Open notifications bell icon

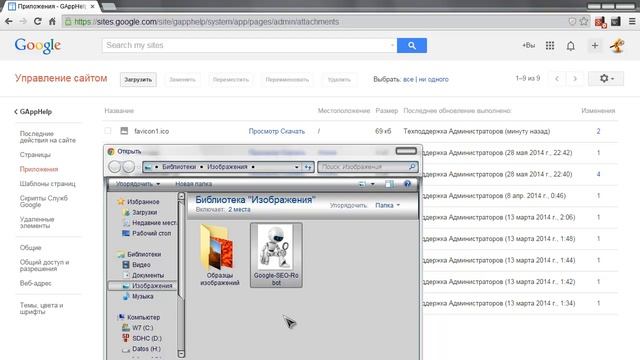pos(571,46)
